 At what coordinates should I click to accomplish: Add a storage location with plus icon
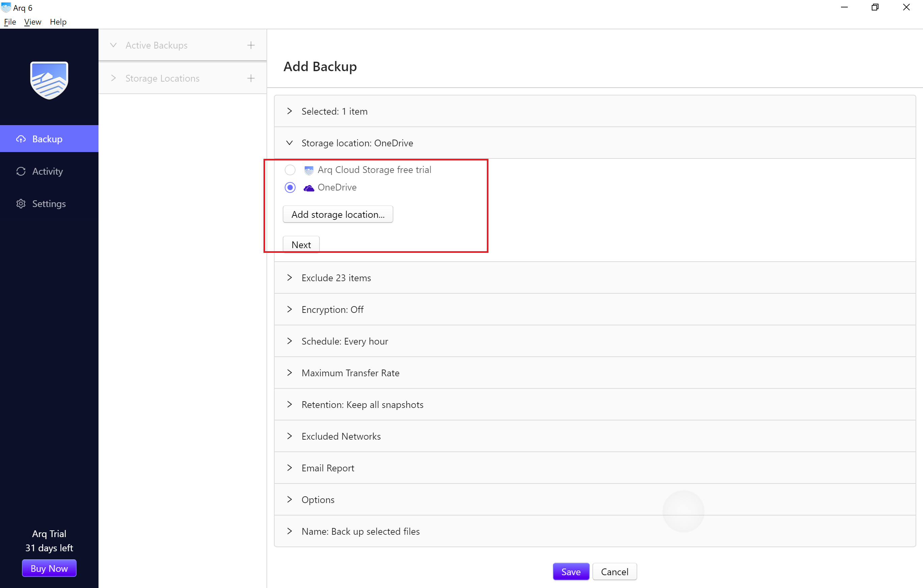(251, 78)
